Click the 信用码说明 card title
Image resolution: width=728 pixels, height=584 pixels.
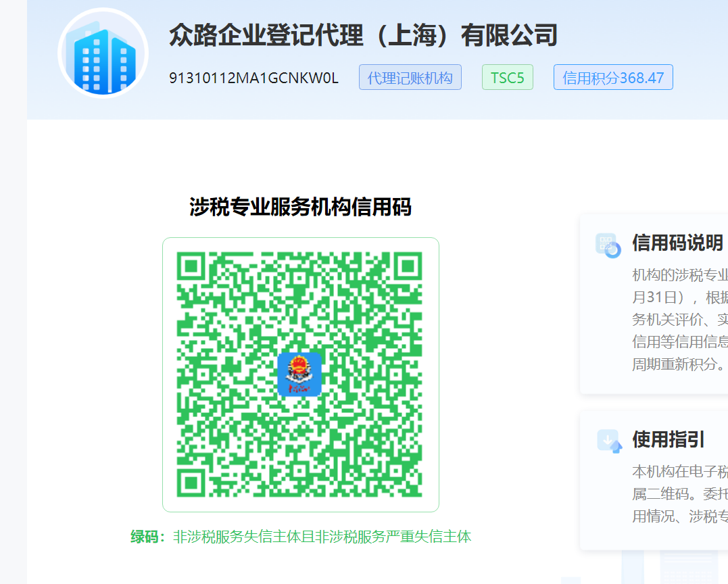tap(678, 243)
